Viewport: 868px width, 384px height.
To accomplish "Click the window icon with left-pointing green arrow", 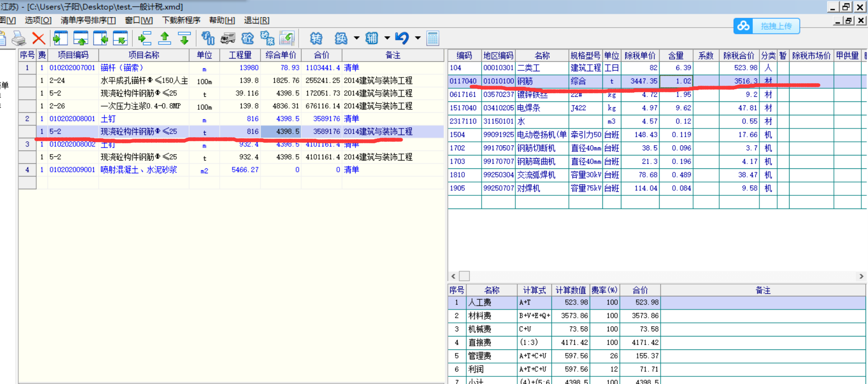I will point(100,38).
